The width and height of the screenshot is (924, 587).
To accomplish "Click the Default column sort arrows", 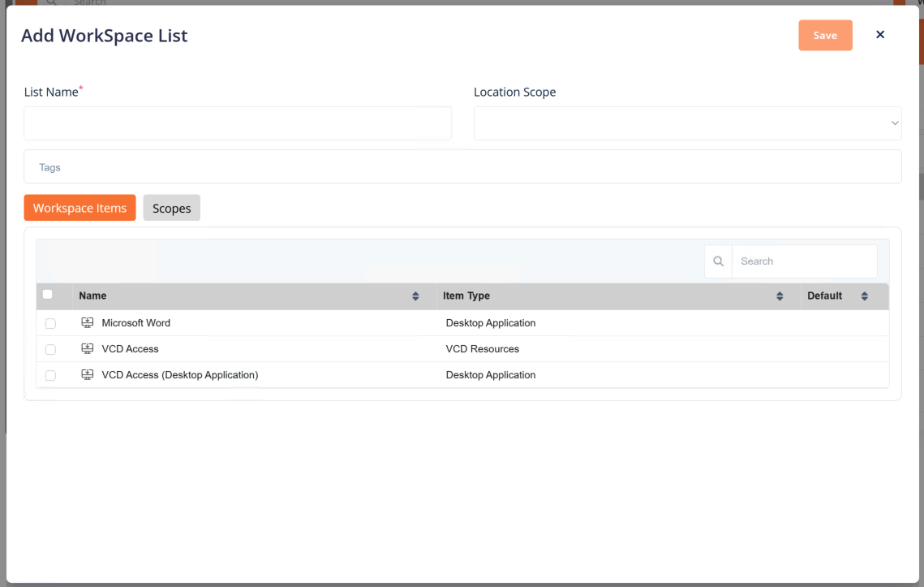I will pos(864,296).
